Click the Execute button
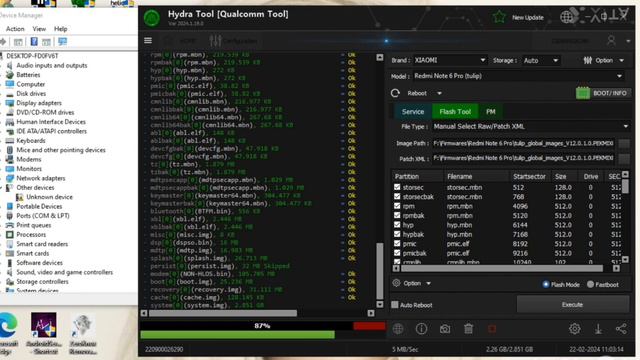 pyautogui.click(x=572, y=304)
